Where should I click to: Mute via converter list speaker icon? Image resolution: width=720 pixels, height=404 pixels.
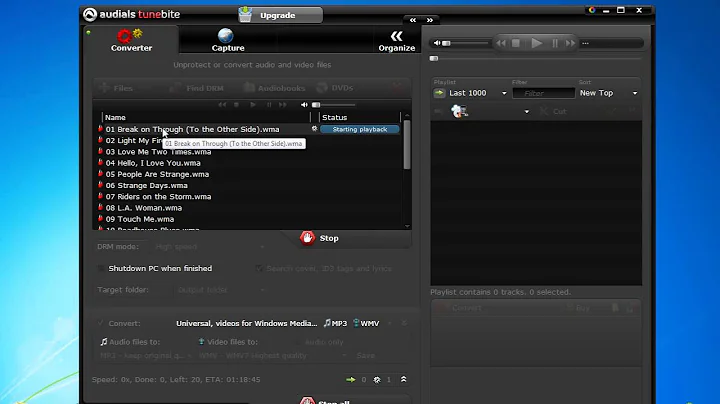click(x=304, y=105)
